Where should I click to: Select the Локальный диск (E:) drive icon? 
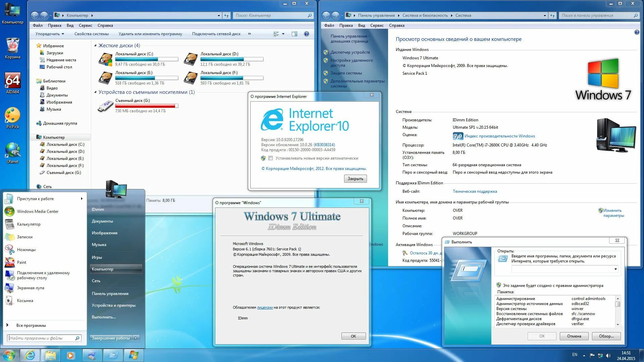tap(105, 78)
